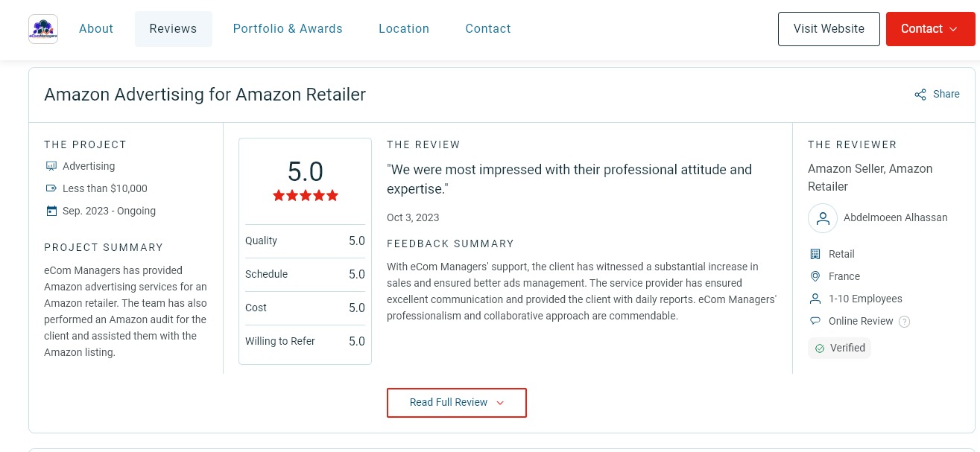980x452 pixels.
Task: Click the Visit Website button
Action: tap(829, 29)
